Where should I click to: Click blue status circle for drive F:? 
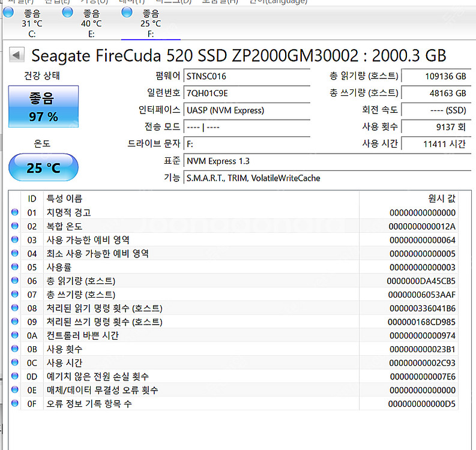pos(127,13)
